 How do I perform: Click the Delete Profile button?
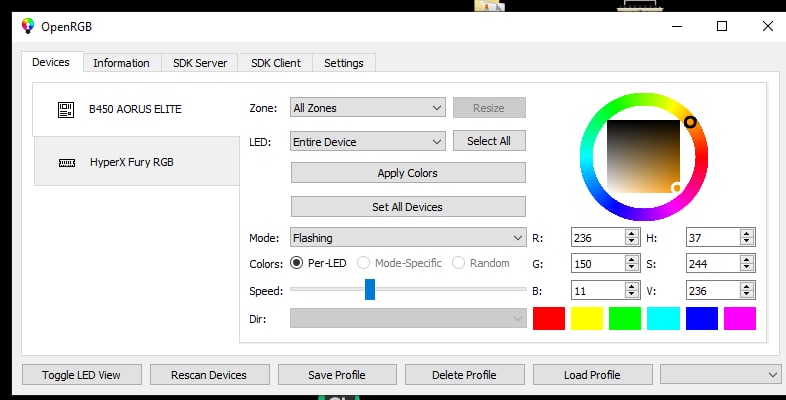(465, 374)
